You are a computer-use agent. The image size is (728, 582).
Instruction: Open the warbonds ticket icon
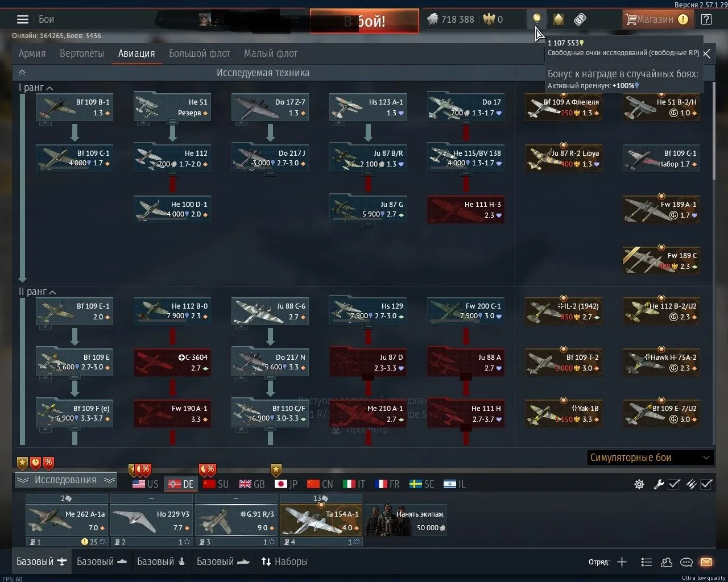click(x=580, y=19)
